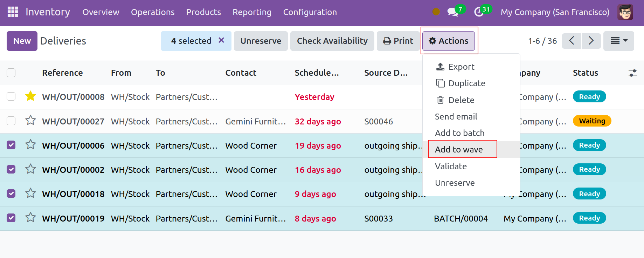Expand the list view switcher dropdown
This screenshot has height=258, width=644.
coord(618,41)
